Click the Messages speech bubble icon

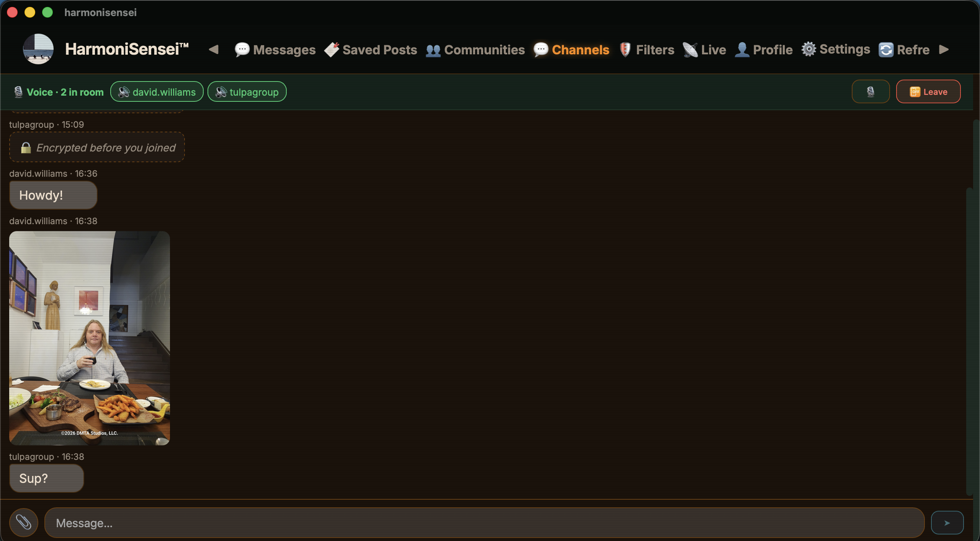tap(242, 50)
